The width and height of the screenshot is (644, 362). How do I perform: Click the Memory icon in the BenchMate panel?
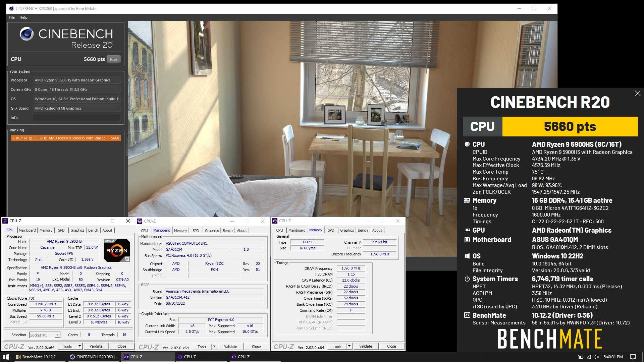467,200
